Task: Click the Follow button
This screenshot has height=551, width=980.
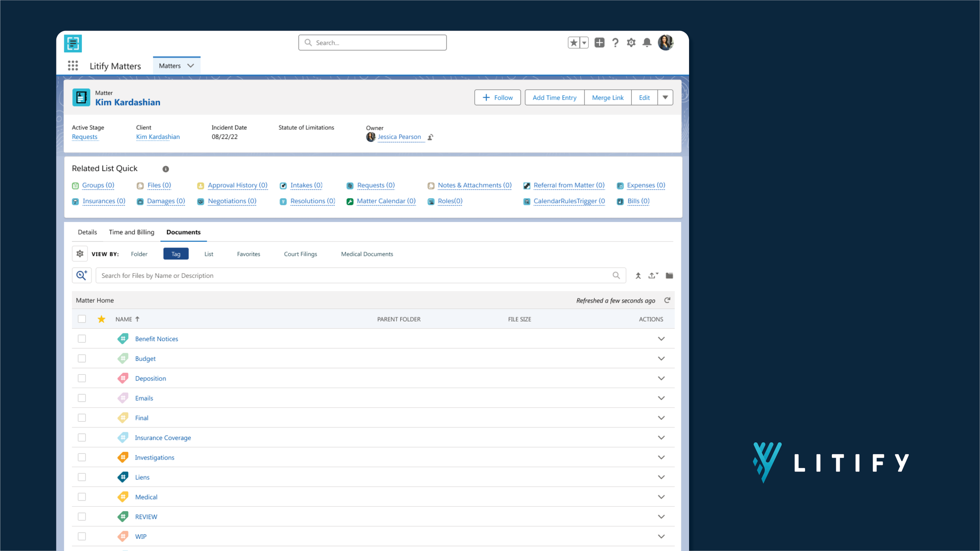Action: point(497,98)
